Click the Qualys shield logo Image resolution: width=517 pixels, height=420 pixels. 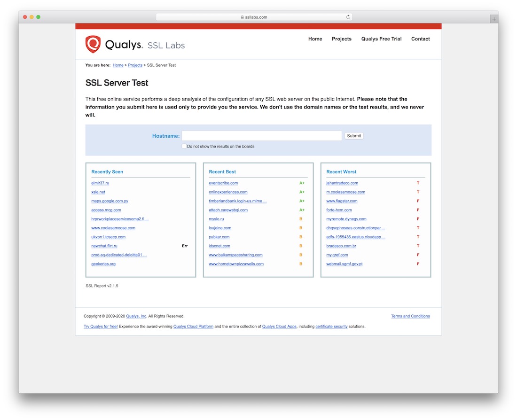point(93,44)
